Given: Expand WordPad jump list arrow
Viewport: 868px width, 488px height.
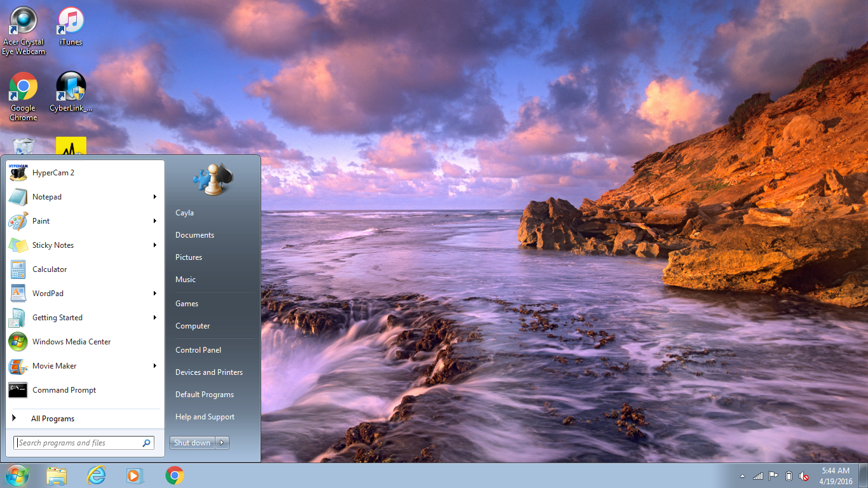Looking at the screenshot, I should pyautogui.click(x=154, y=294).
